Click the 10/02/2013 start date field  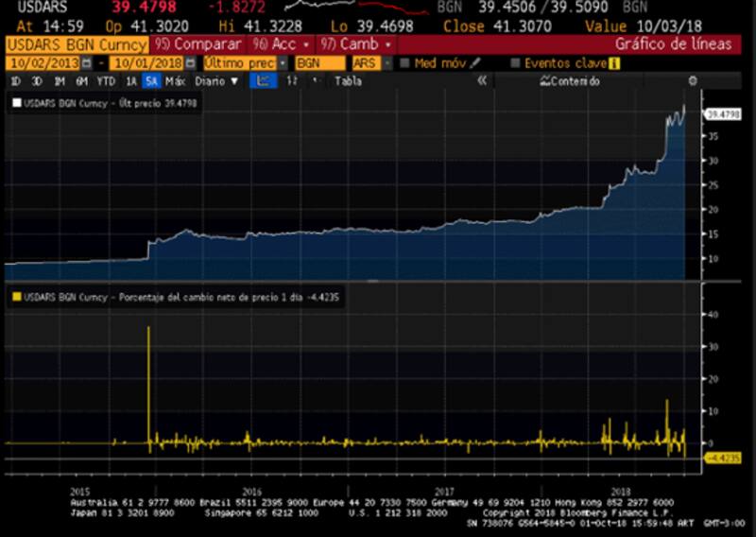(43, 63)
